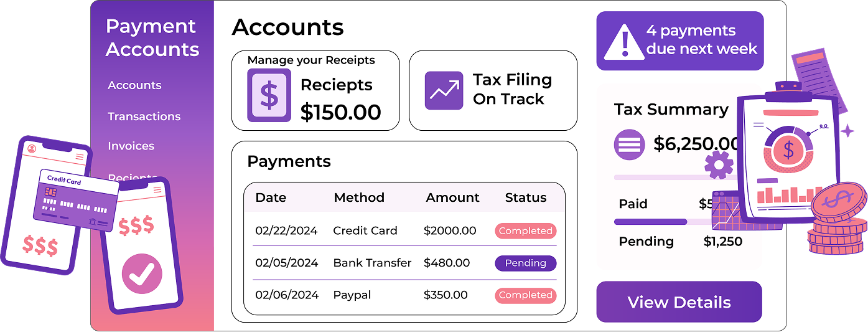The width and height of the screenshot is (868, 332).
Task: Click the warning triangle alert icon
Action: (623, 41)
